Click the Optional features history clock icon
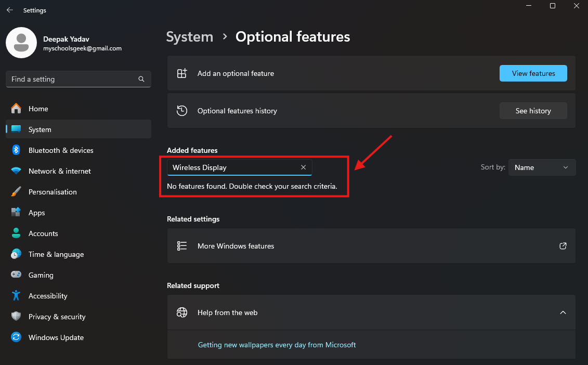Viewport: 588px width, 365px height. click(x=182, y=111)
